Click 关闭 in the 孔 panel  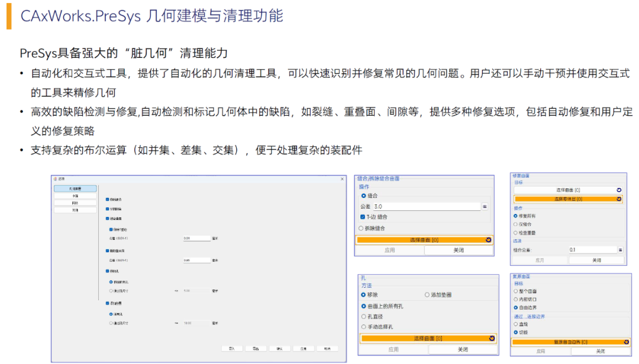463,349
